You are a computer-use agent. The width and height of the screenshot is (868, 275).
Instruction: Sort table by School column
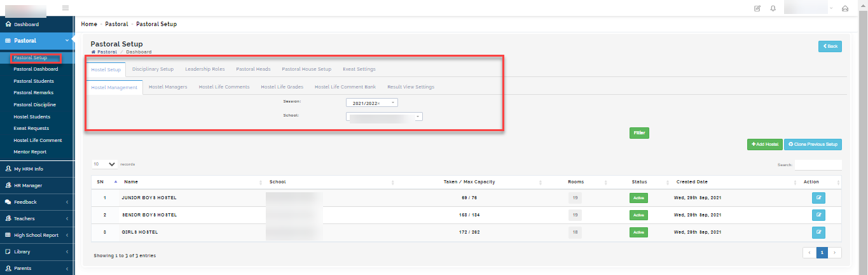click(330, 182)
